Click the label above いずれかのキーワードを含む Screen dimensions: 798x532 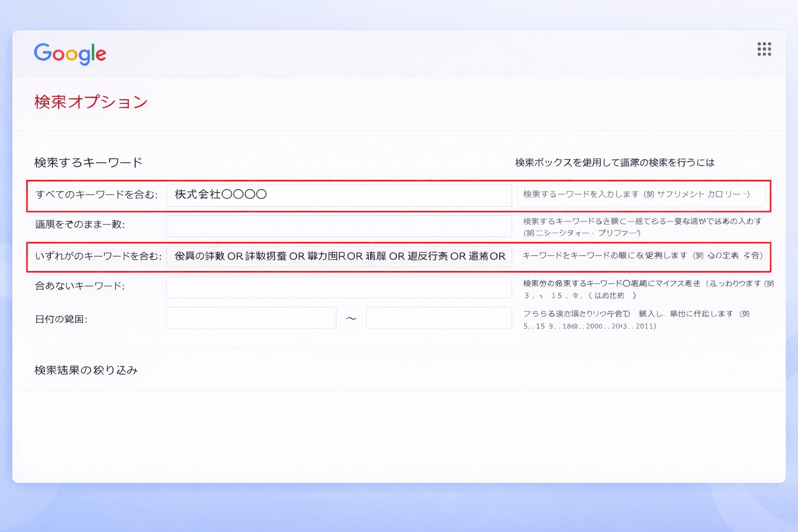pos(80,224)
